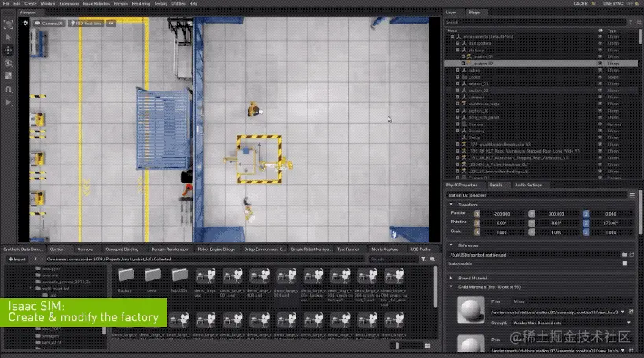Switch to the Audio Settings tab
Viewport: 644px width, 358px height.
pyautogui.click(x=528, y=186)
